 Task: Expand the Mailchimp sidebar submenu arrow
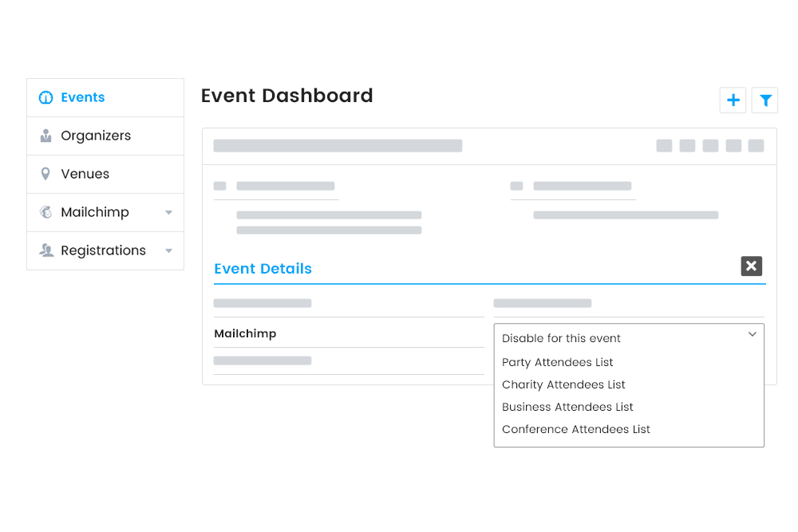coord(168,213)
